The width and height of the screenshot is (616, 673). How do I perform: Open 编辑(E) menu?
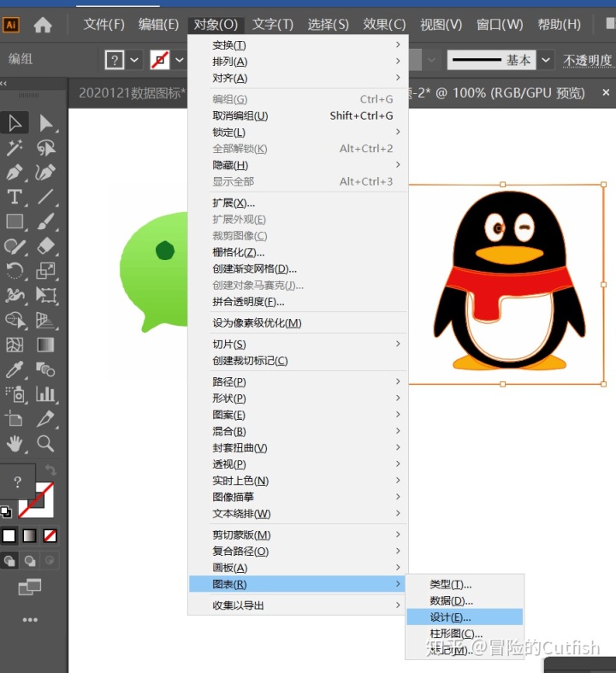[x=158, y=25]
